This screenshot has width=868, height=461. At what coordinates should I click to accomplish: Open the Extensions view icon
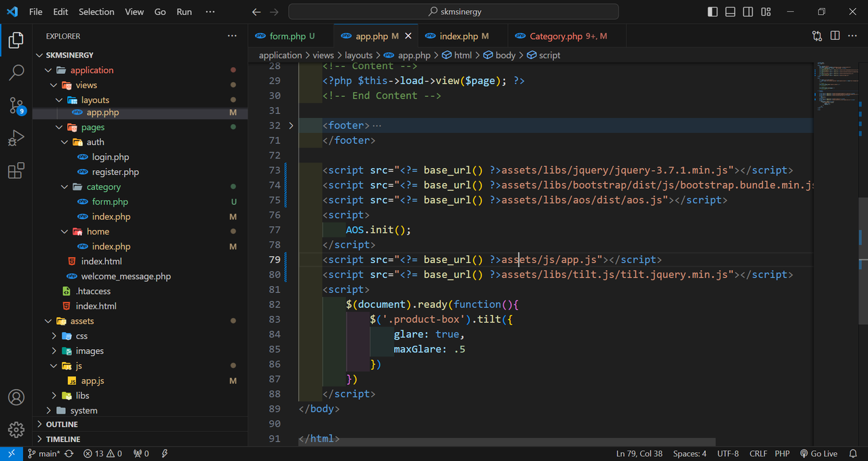point(16,170)
